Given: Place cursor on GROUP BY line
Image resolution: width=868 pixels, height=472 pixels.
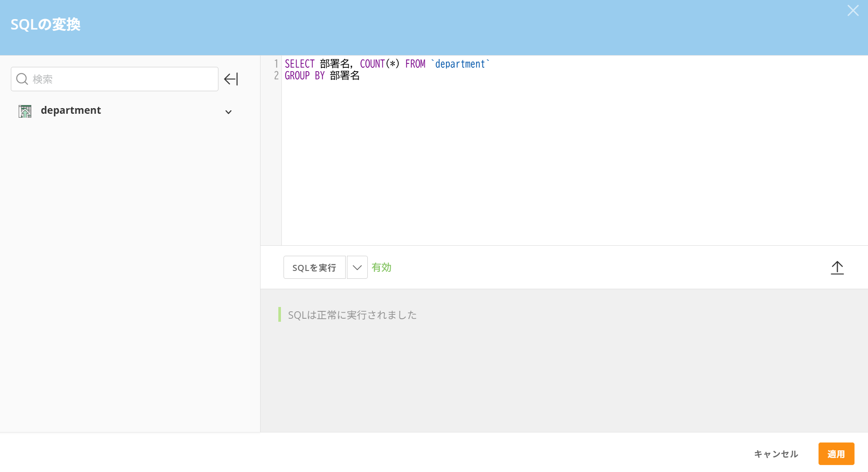Looking at the screenshot, I should 304,76.
